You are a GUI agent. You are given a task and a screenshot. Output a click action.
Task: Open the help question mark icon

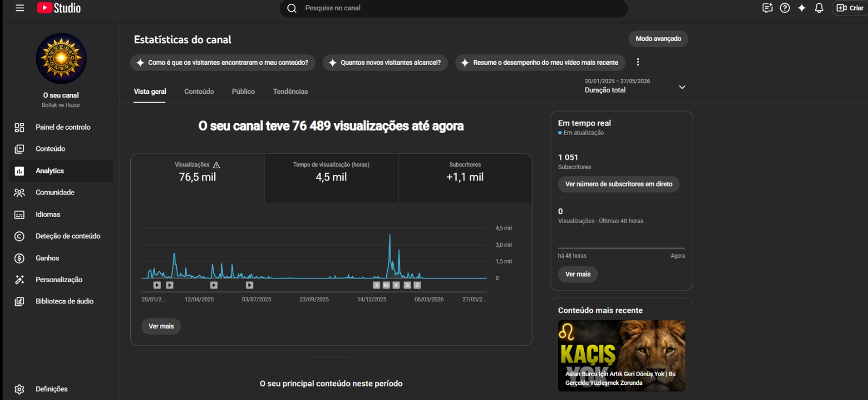[784, 8]
